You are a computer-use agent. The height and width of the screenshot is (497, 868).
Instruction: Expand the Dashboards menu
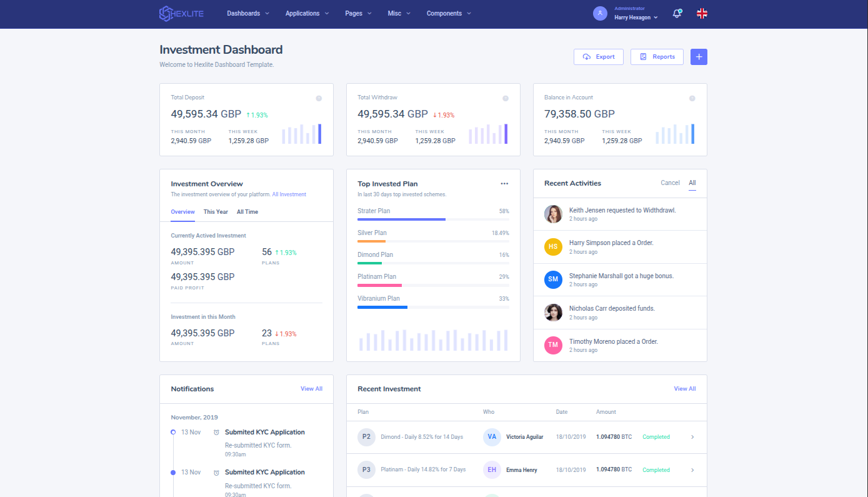point(248,14)
